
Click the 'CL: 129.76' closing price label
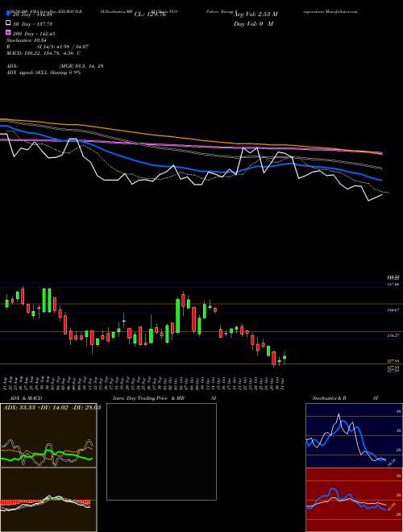tap(150, 15)
